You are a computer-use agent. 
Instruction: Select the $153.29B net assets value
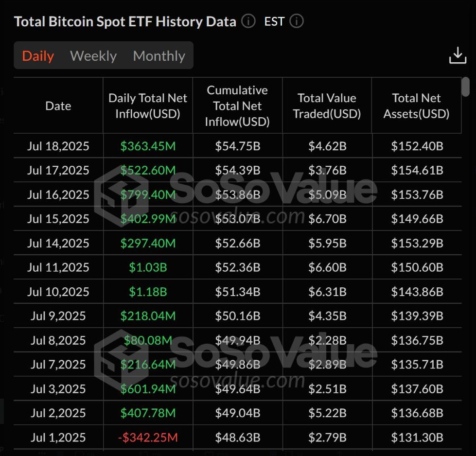[417, 243]
